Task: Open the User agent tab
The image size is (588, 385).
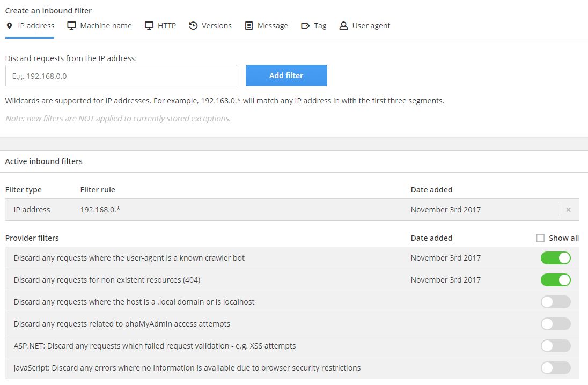Action: [371, 26]
